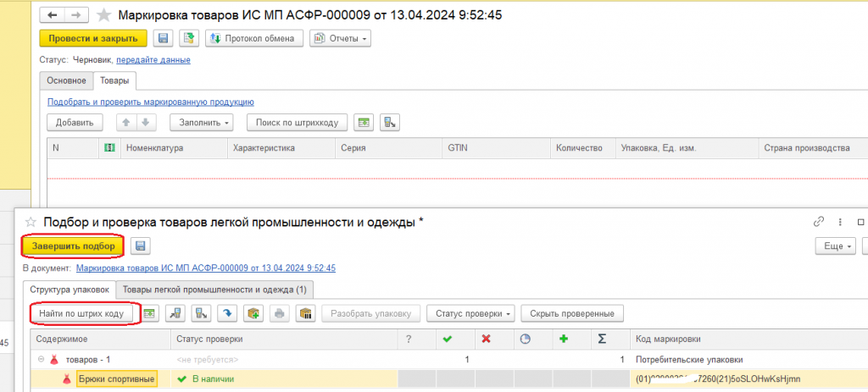Click the Упаковка, Ед. изм. header
The image size is (868, 392).
pyautogui.click(x=687, y=148)
